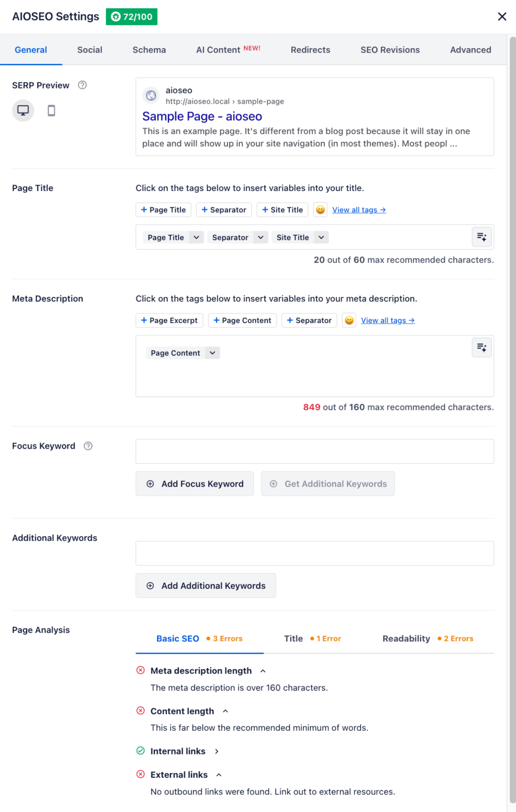Switch SERP preview to mobile view
Image resolution: width=516 pixels, height=812 pixels.
[52, 110]
